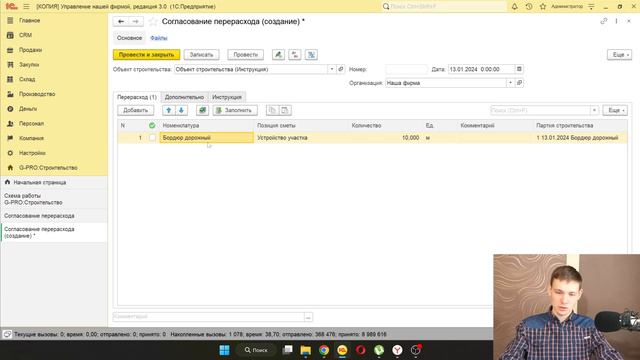
Task: Go forward with the right arrow
Action: click(136, 21)
